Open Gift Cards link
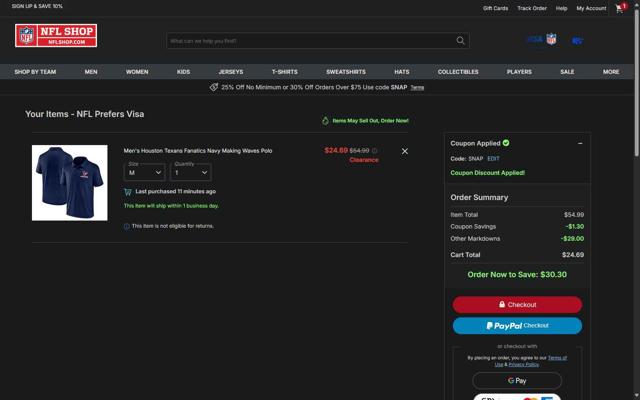Screen dimensions: 640x400 pyautogui.click(x=496, y=8)
